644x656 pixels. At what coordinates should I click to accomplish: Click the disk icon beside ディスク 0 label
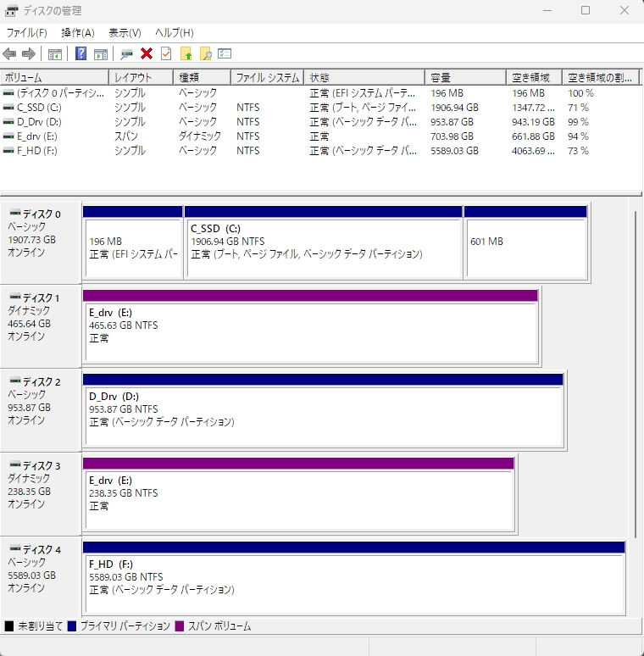coord(15,213)
